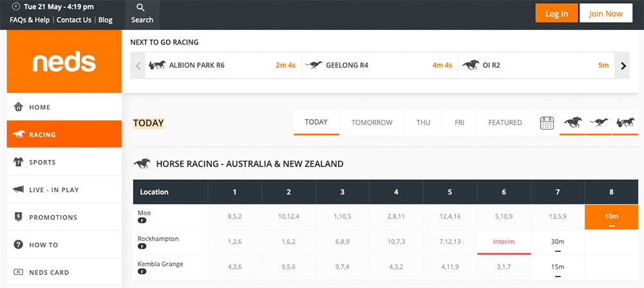
Task: Select Moe race 8 starting in 10m
Action: pyautogui.click(x=611, y=217)
